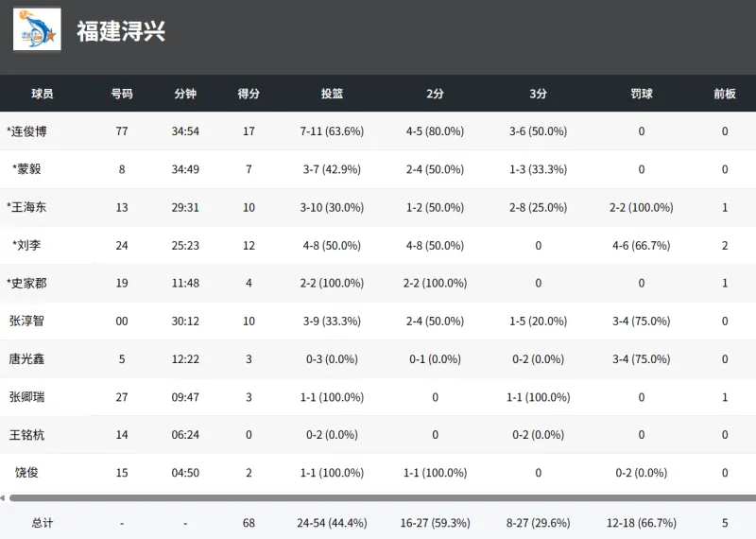Viewport: 756px width, 539px height.
Task: Click the 总计 totals row label
Action: click(42, 522)
